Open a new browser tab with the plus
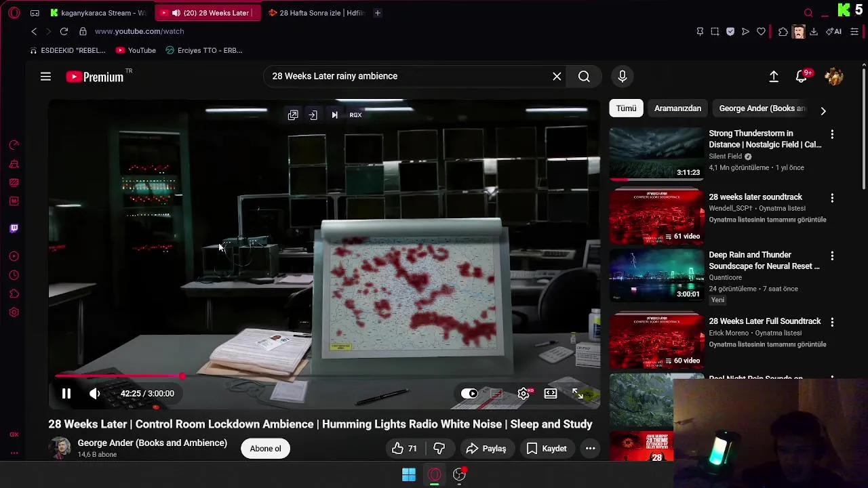868x488 pixels. 378,13
